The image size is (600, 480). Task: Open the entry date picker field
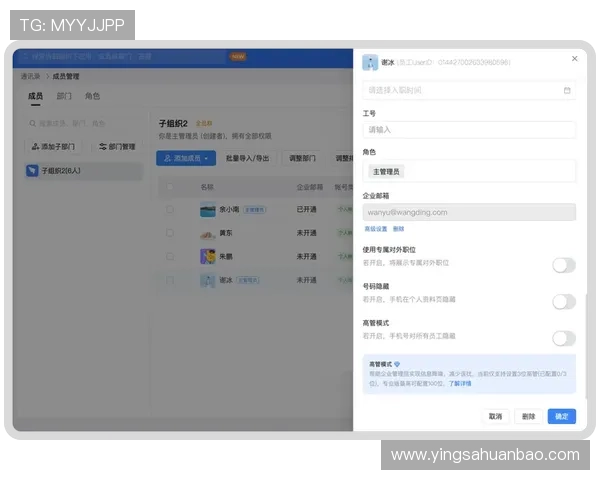469,90
